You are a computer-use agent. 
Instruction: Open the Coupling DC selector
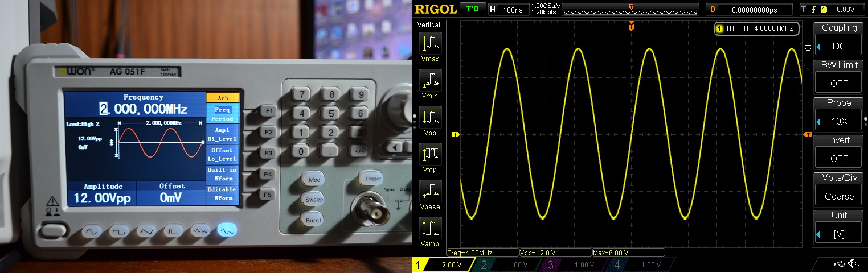[x=839, y=45]
